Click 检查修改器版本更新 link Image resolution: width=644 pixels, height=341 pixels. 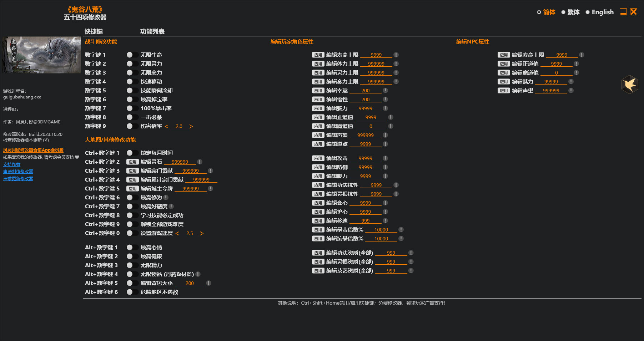(x=26, y=140)
